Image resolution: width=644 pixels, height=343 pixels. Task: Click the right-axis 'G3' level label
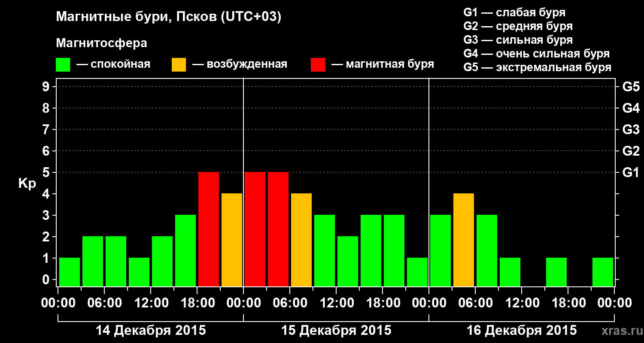[631, 129]
